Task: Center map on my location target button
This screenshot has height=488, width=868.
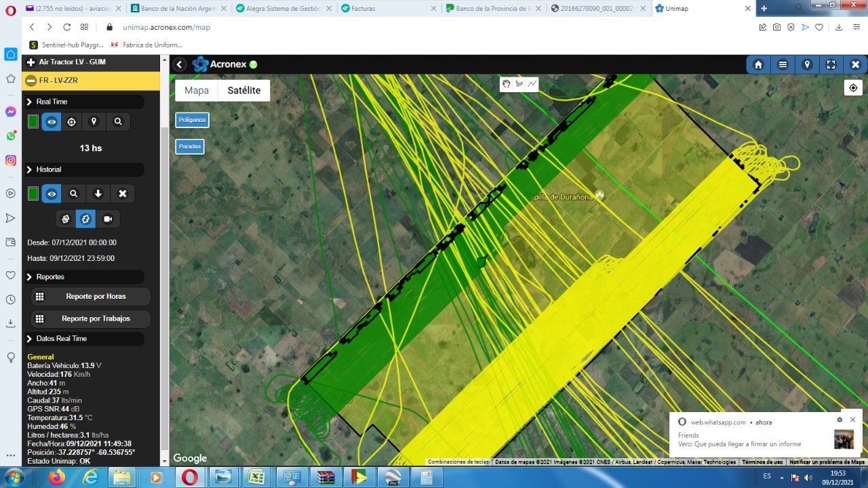Action: (x=853, y=88)
